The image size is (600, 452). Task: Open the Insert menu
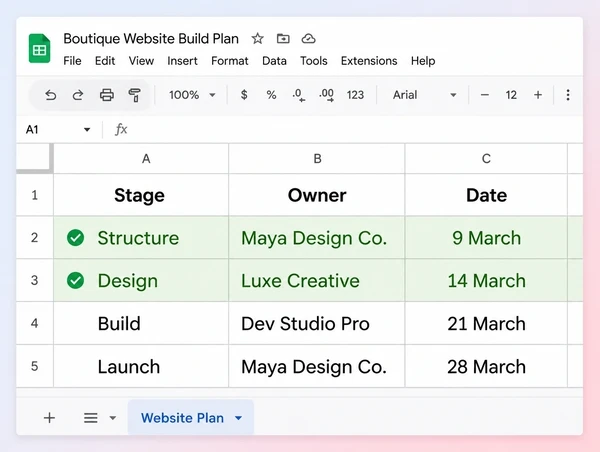tap(182, 61)
